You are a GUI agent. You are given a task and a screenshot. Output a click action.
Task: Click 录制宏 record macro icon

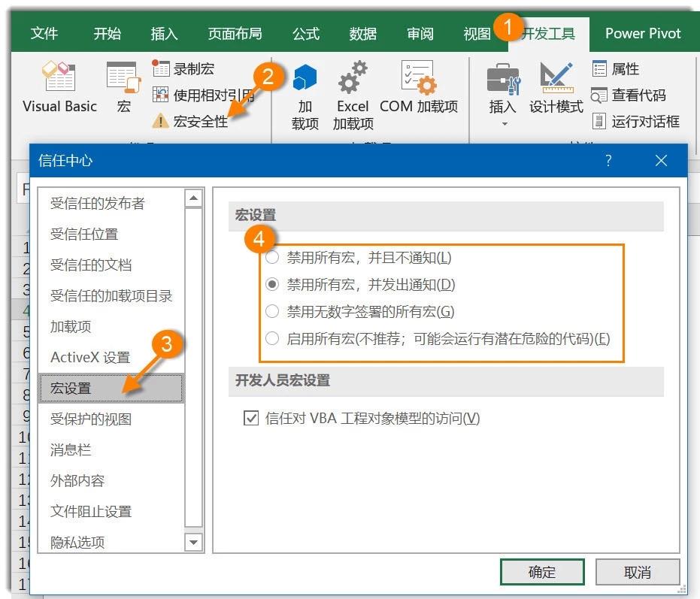(161, 69)
